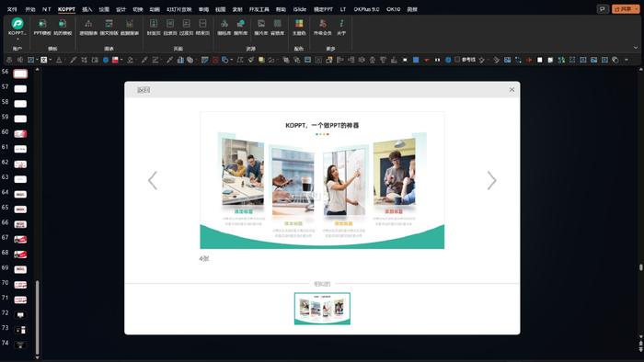Screen dimensions: 644x362
Task: Collapse the ribbon with the chevron
Action: point(636,48)
